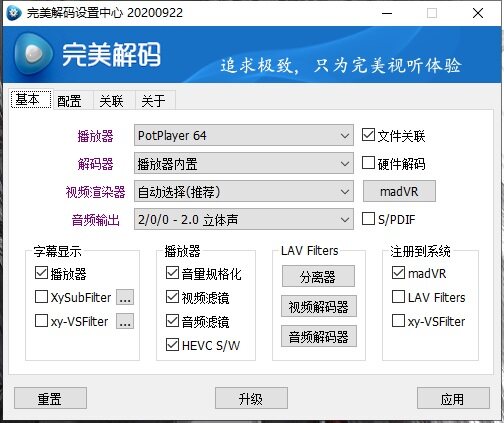Switch to the 关联 tab

112,101
